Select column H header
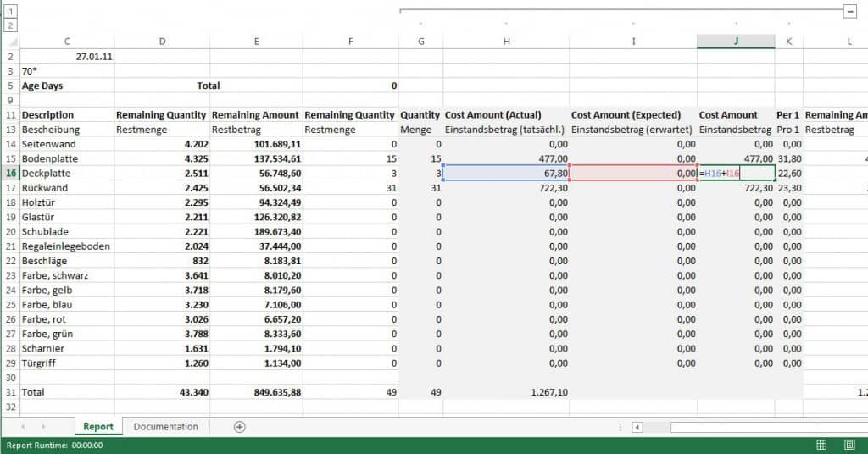This screenshot has width=868, height=454. coord(506,42)
